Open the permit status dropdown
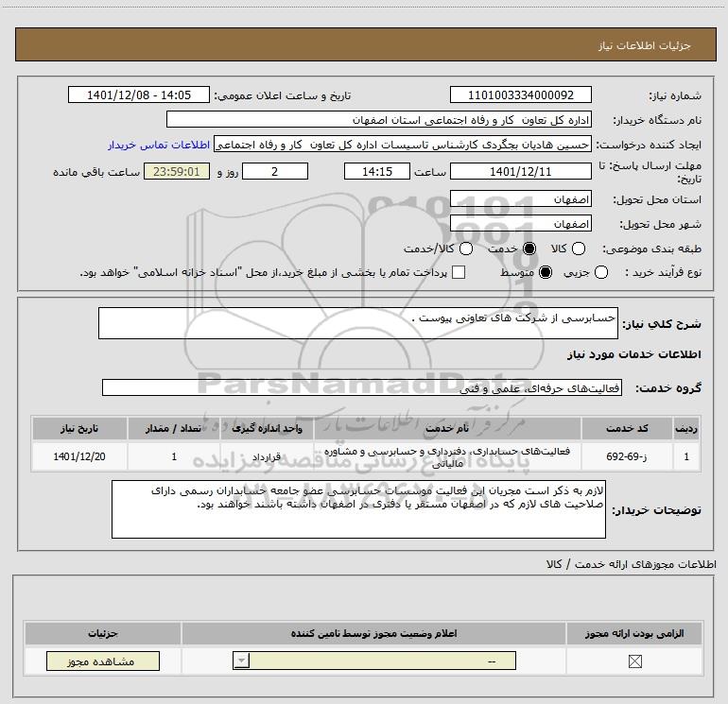The image size is (728, 704). tap(374, 661)
